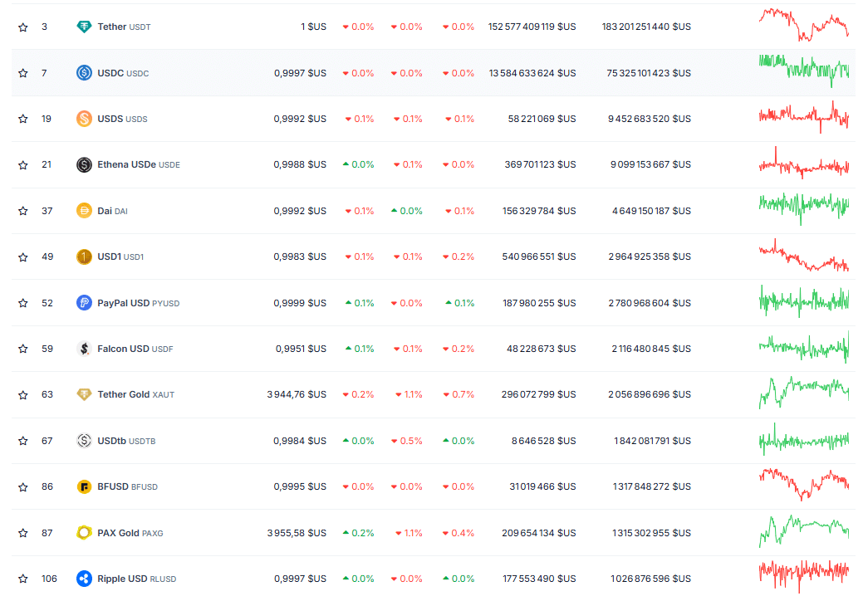Click the BFUSD logo icon
The width and height of the screenshot is (868, 601).
(x=84, y=486)
